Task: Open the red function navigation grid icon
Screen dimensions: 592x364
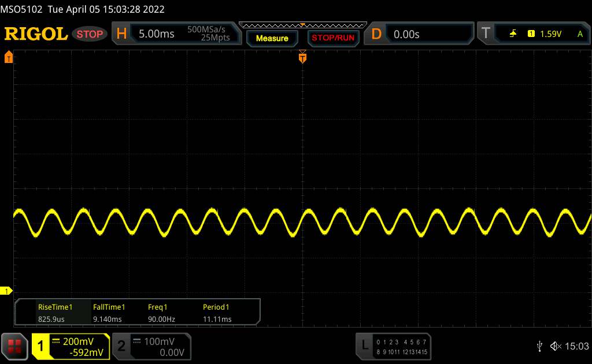Action: 14,346
